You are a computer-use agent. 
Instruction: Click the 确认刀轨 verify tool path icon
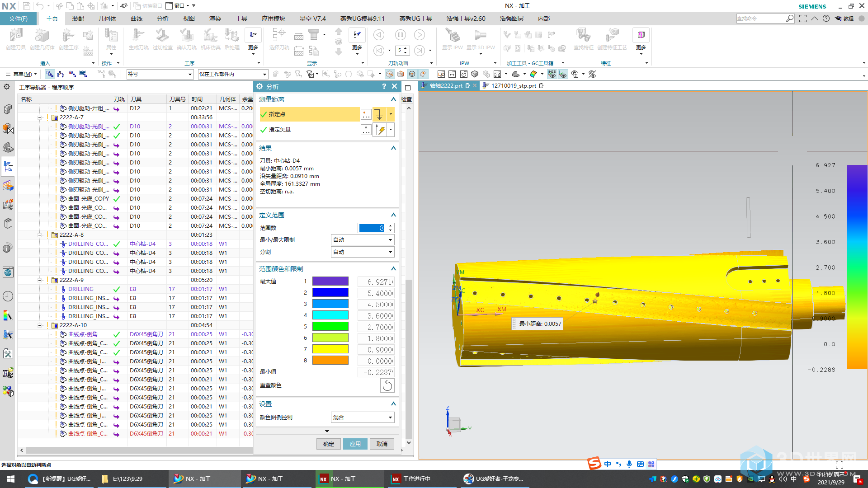(186, 39)
